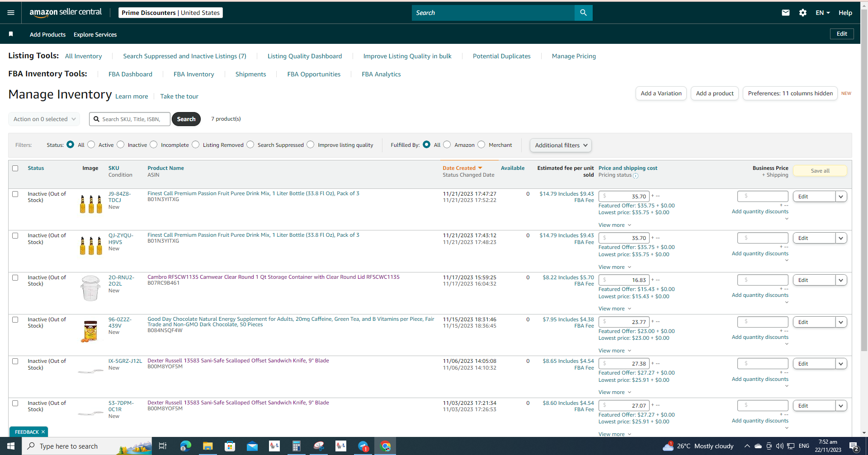This screenshot has height=455, width=868.
Task: Open Edit dropdown arrow for Cambro container row
Action: [x=841, y=280]
